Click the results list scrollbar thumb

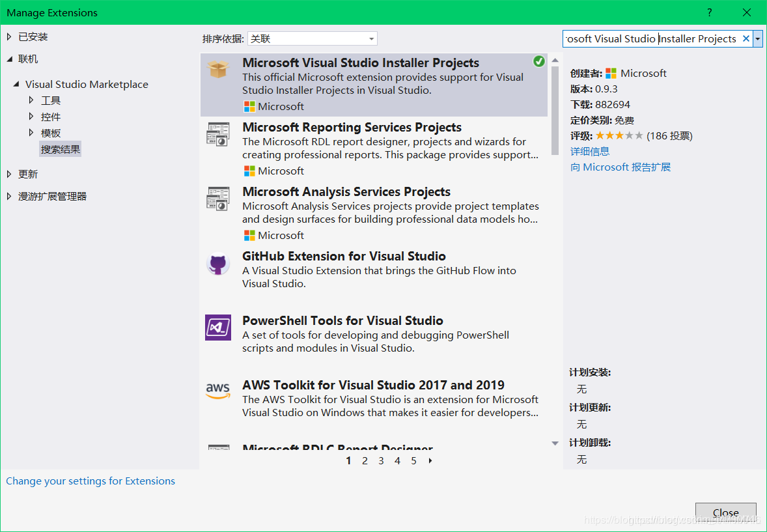coord(555,111)
